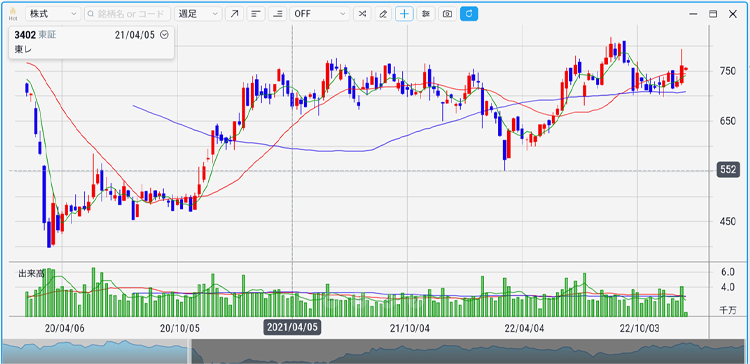Expand the 3402 東レ info panel chevron
The image size is (750, 364).
click(165, 35)
